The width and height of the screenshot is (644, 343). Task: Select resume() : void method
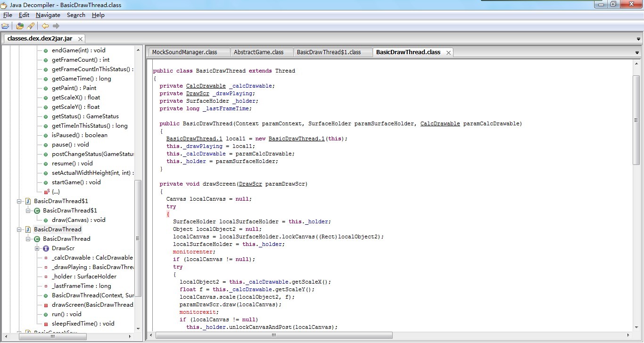(x=72, y=163)
